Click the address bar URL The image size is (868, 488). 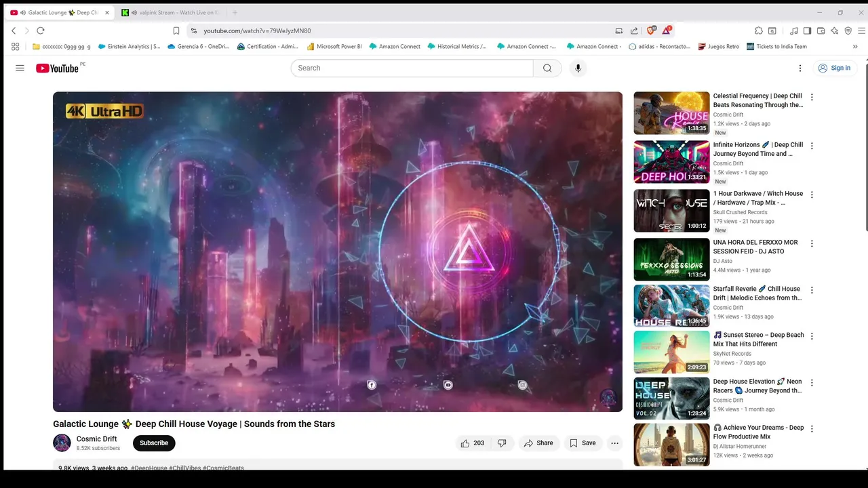[257, 30]
